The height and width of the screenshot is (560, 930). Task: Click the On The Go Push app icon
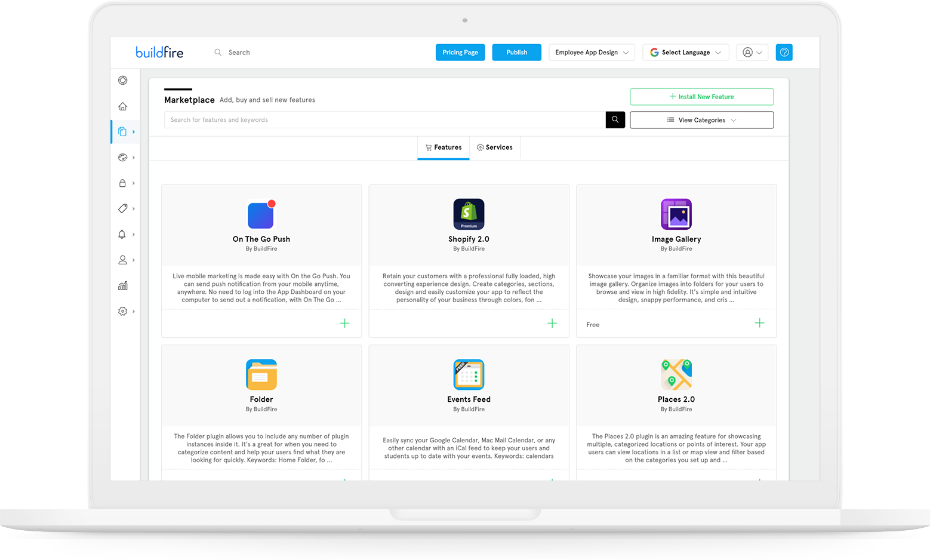(x=261, y=214)
